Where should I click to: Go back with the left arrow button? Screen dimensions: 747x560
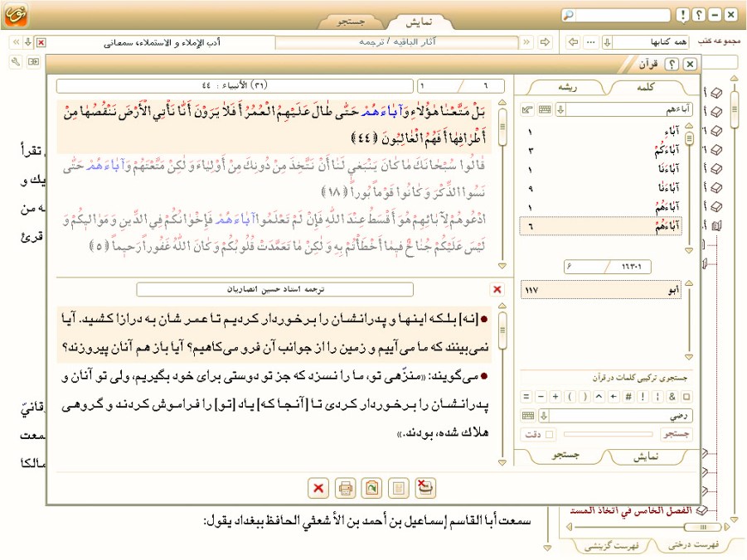(x=573, y=42)
